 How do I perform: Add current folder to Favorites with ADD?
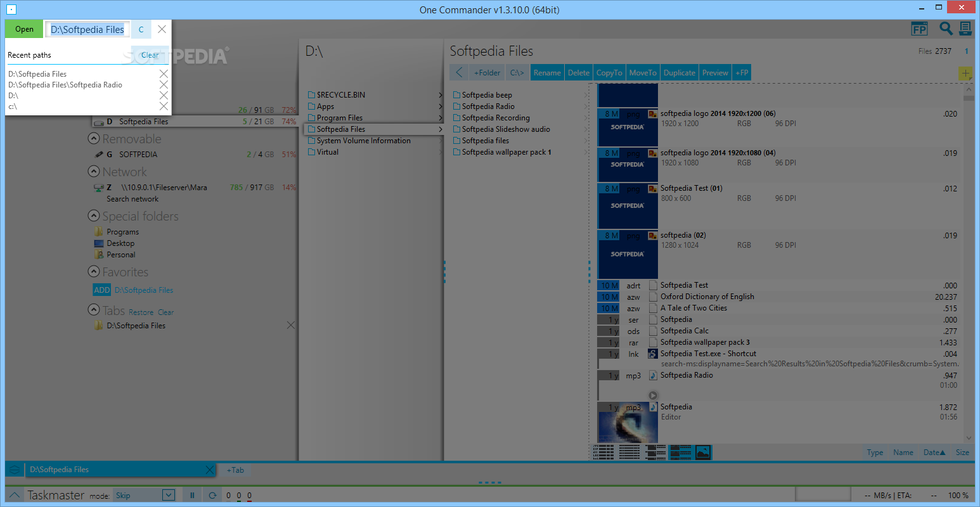(102, 290)
